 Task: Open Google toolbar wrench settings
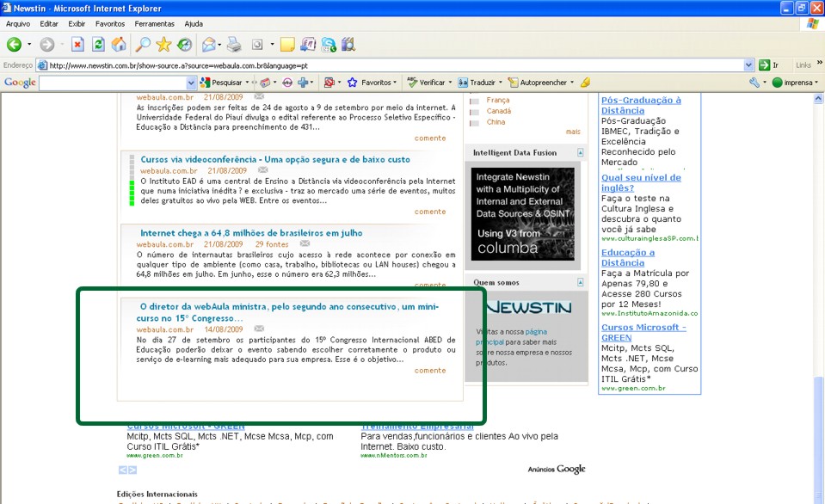[x=754, y=83]
